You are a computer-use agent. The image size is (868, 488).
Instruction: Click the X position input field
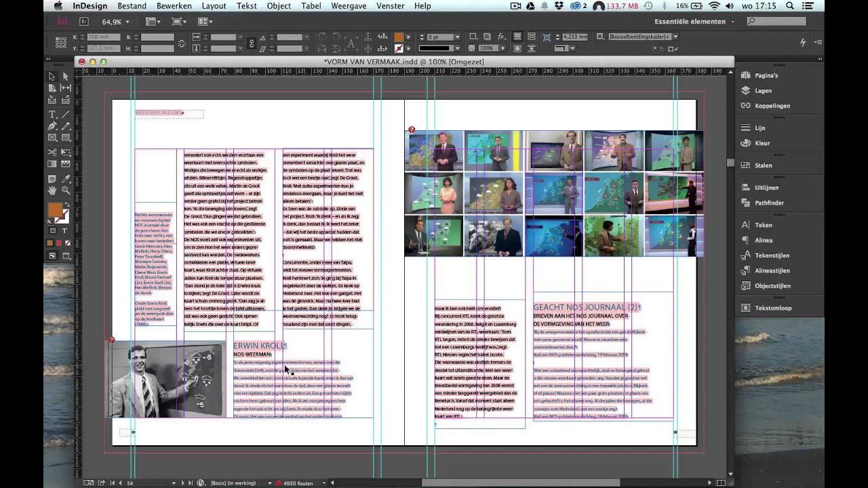click(104, 37)
